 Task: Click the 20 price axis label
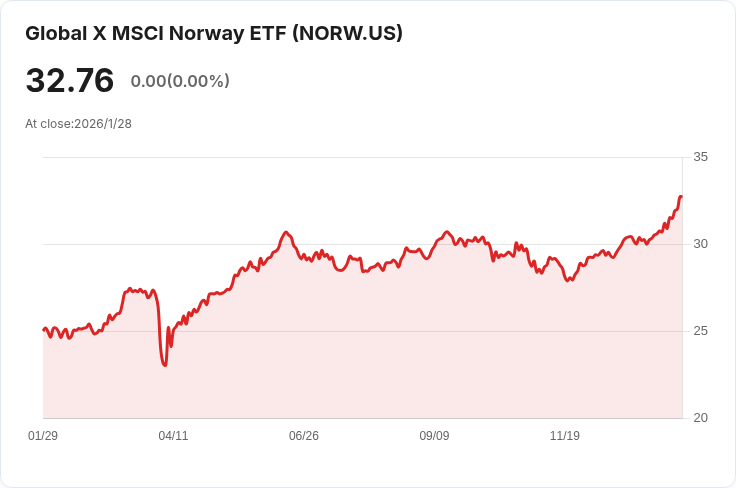(700, 418)
